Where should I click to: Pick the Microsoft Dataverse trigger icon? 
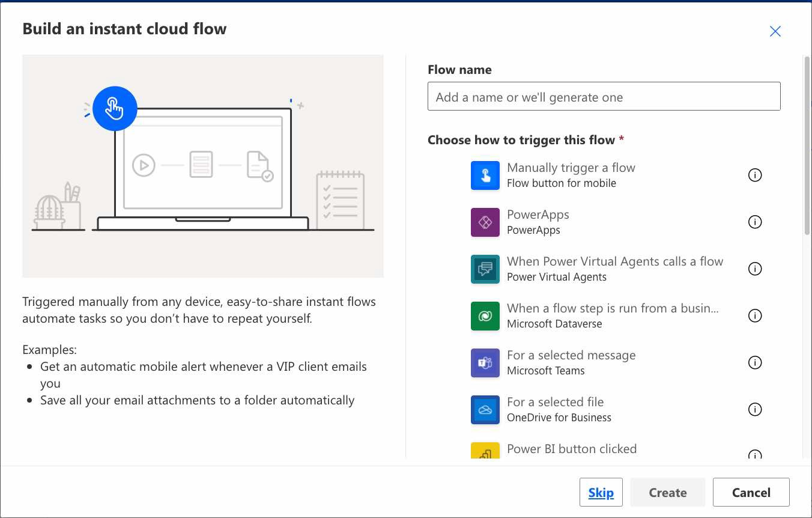click(x=485, y=315)
